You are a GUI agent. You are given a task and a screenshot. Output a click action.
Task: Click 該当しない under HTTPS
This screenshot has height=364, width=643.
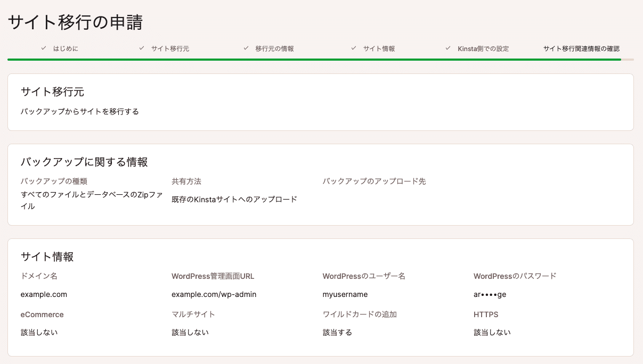(x=492, y=332)
